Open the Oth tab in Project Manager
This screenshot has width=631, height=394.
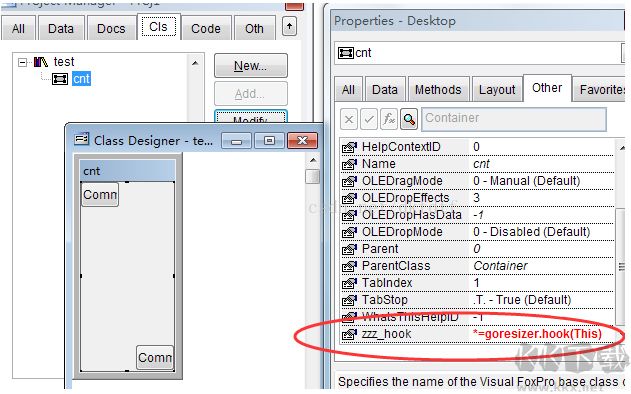254,28
